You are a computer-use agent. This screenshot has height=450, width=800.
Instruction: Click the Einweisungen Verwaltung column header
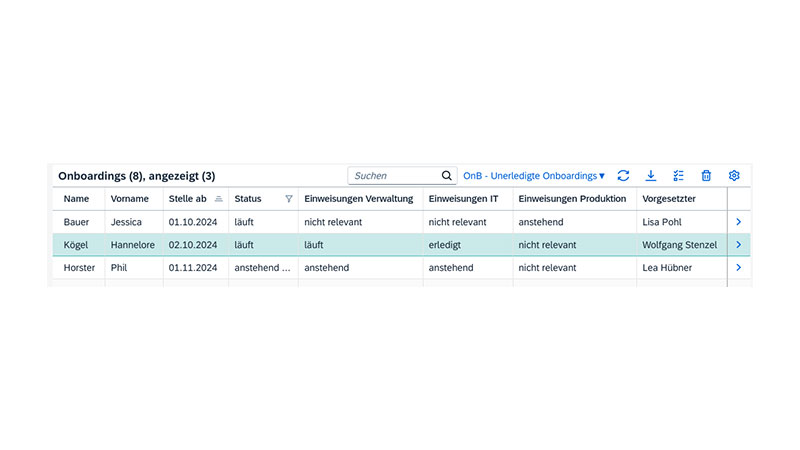358,199
